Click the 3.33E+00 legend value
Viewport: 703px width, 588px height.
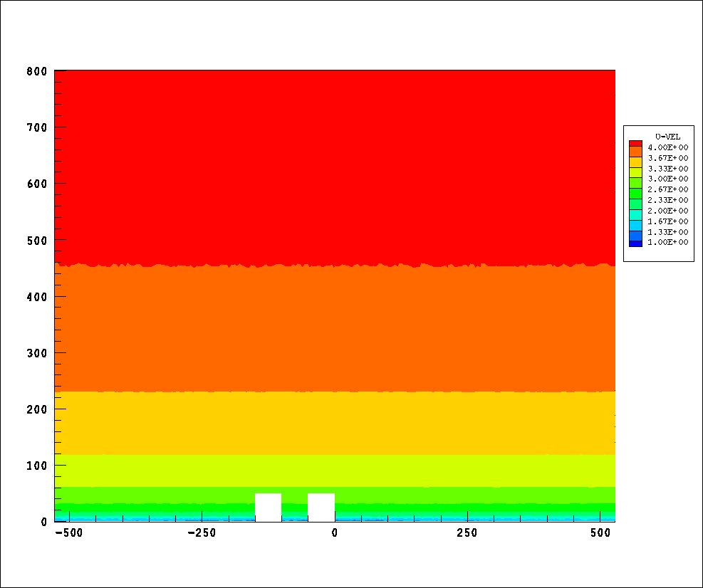click(667, 169)
